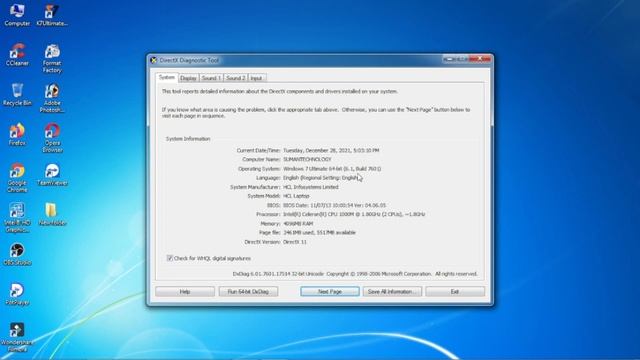Click the Intel Celeron processor value
This screenshot has width=640, height=360.
354,214
